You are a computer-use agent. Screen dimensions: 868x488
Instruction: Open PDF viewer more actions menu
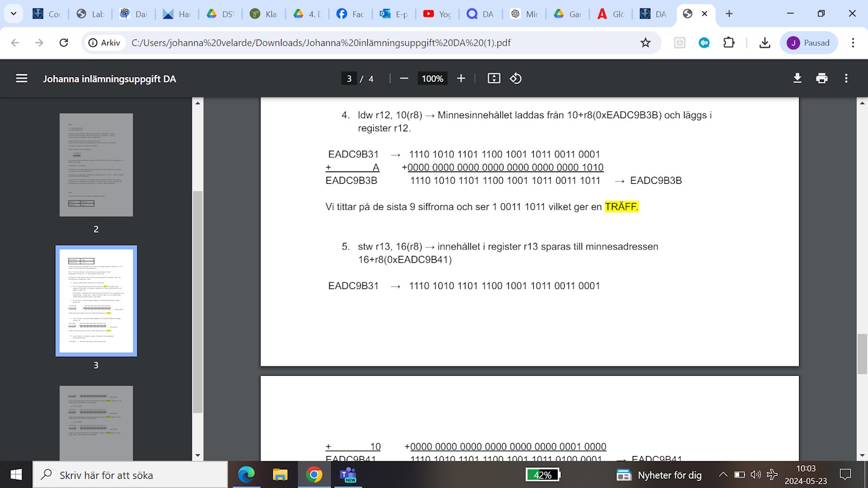click(x=846, y=79)
